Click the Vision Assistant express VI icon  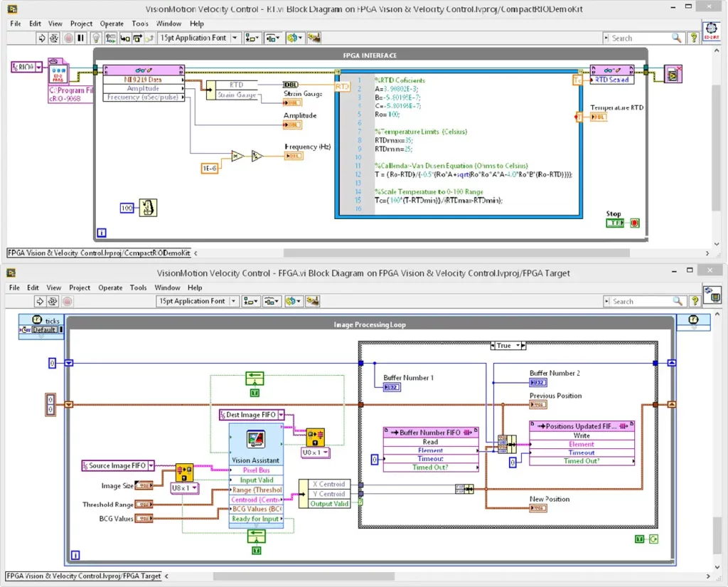pos(256,439)
